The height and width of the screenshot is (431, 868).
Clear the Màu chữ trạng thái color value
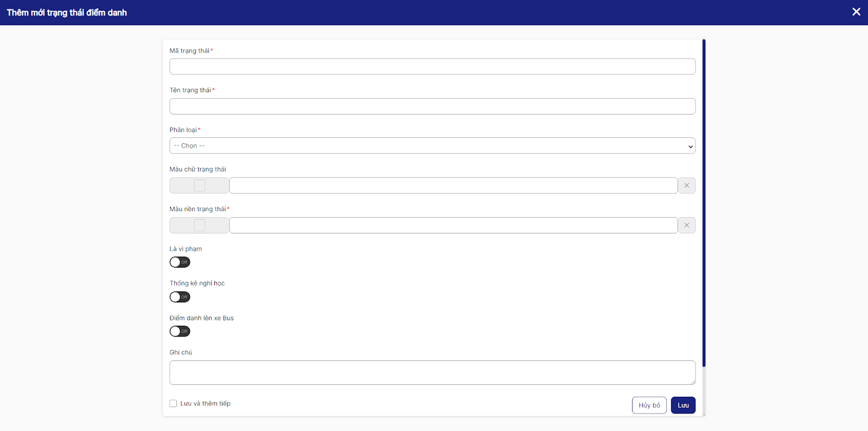[686, 186]
